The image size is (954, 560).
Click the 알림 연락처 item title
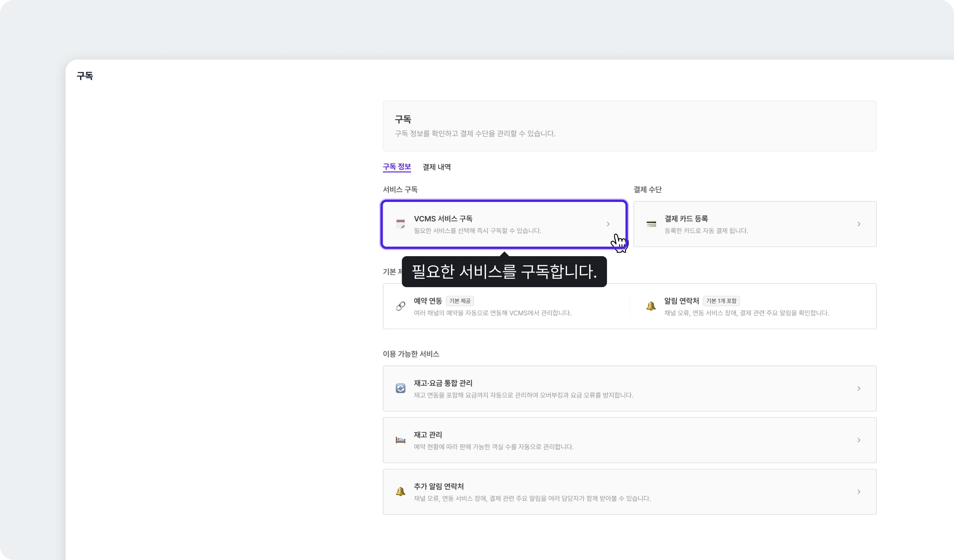point(682,301)
